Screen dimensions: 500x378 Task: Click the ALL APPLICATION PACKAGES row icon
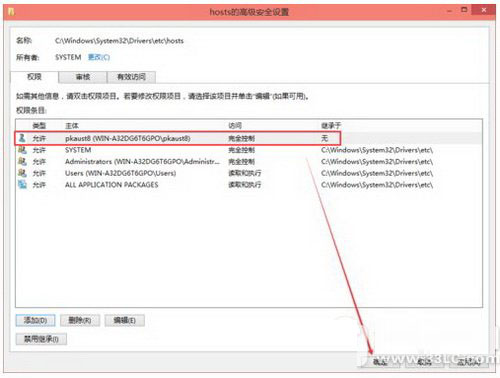(22, 184)
